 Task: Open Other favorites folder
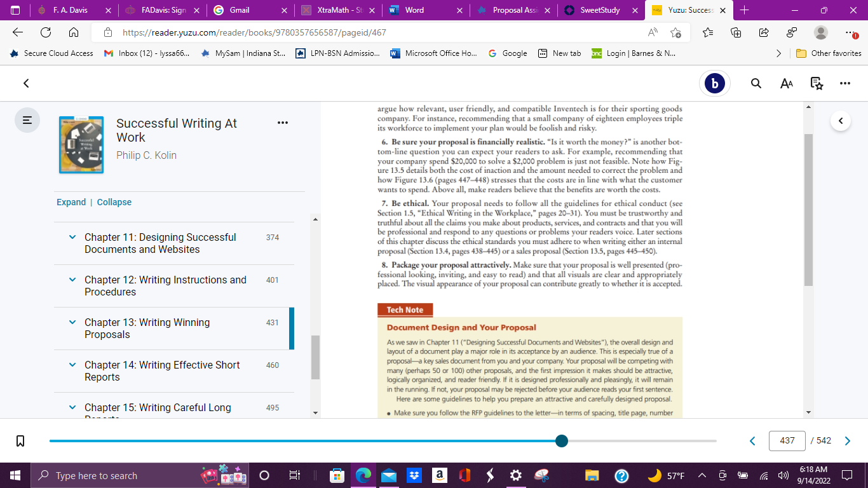[x=829, y=53]
